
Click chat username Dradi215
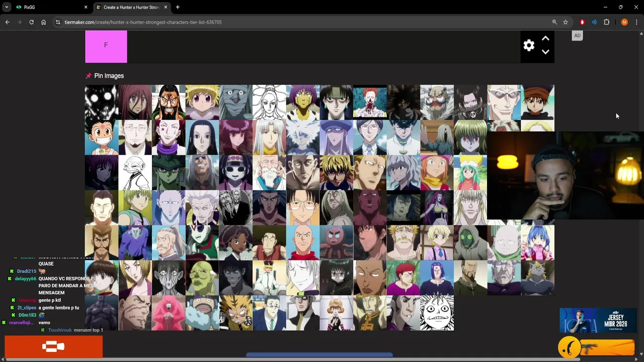(x=27, y=271)
